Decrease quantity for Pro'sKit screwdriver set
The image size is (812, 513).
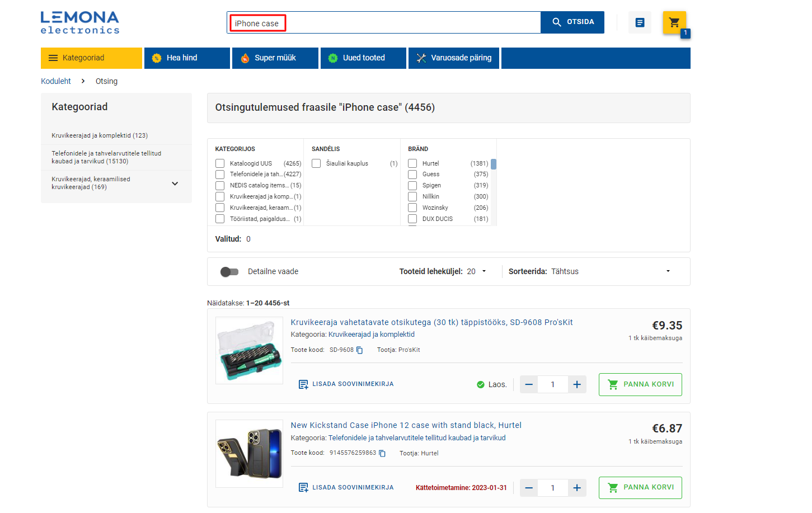point(529,384)
